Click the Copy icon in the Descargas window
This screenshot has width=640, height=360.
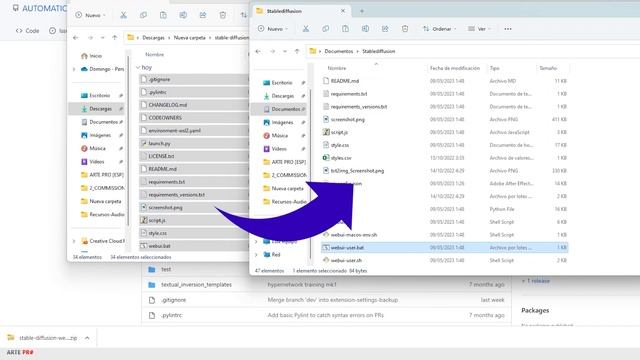tap(143, 15)
